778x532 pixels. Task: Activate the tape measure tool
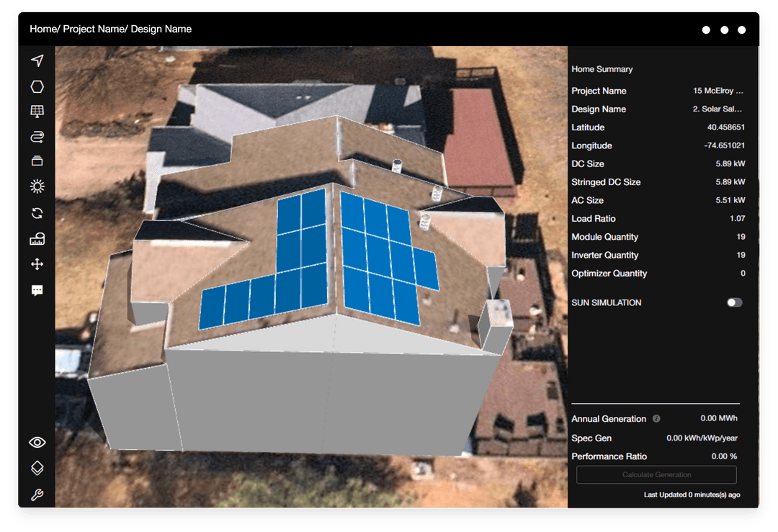tap(37, 239)
